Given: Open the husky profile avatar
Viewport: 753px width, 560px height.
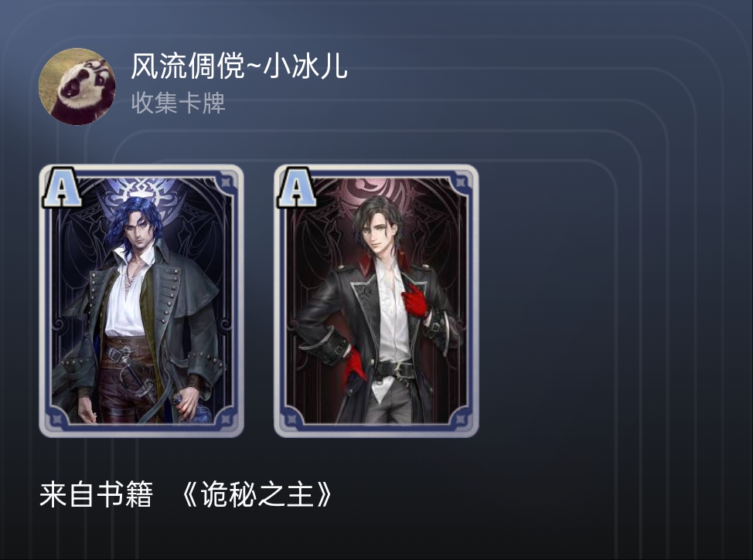Looking at the screenshot, I should click(x=77, y=87).
